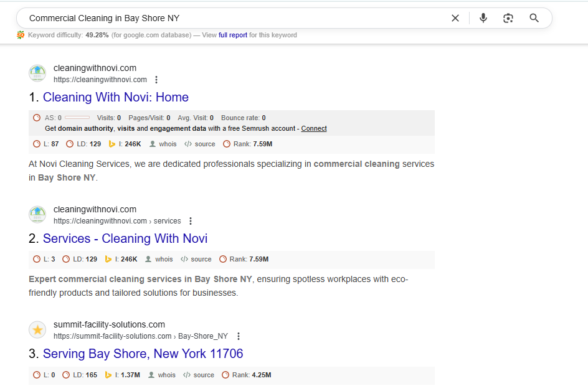Click cleaningwithnovi favicon in first result
The image size is (588, 391).
point(37,73)
